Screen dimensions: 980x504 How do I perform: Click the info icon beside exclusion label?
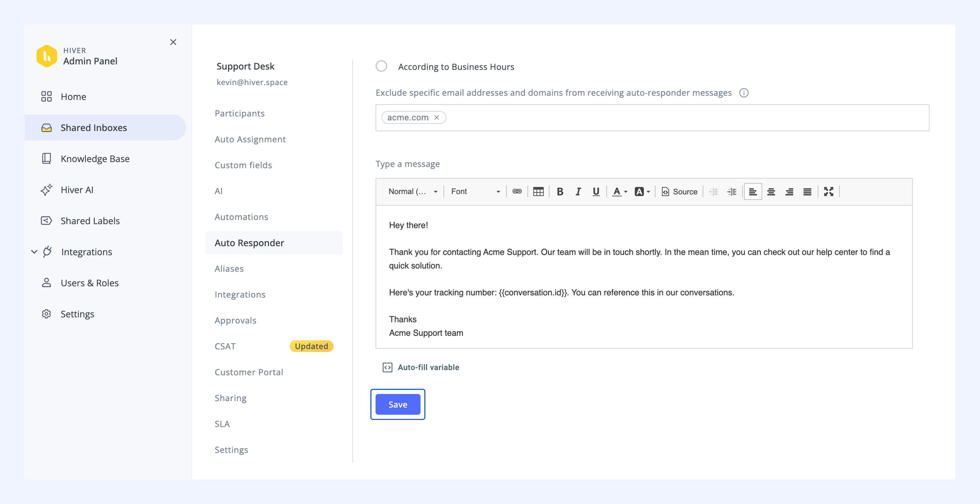(744, 93)
